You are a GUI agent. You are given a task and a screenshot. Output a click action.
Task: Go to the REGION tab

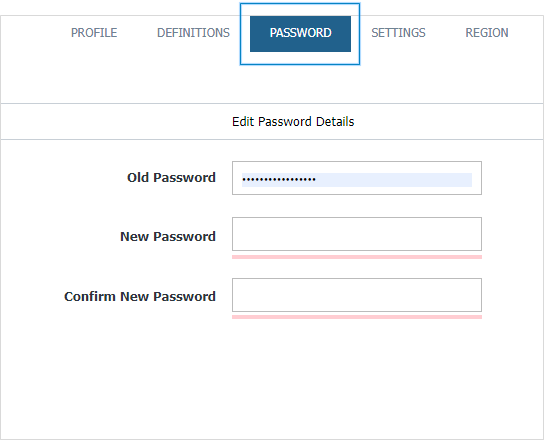pos(487,33)
